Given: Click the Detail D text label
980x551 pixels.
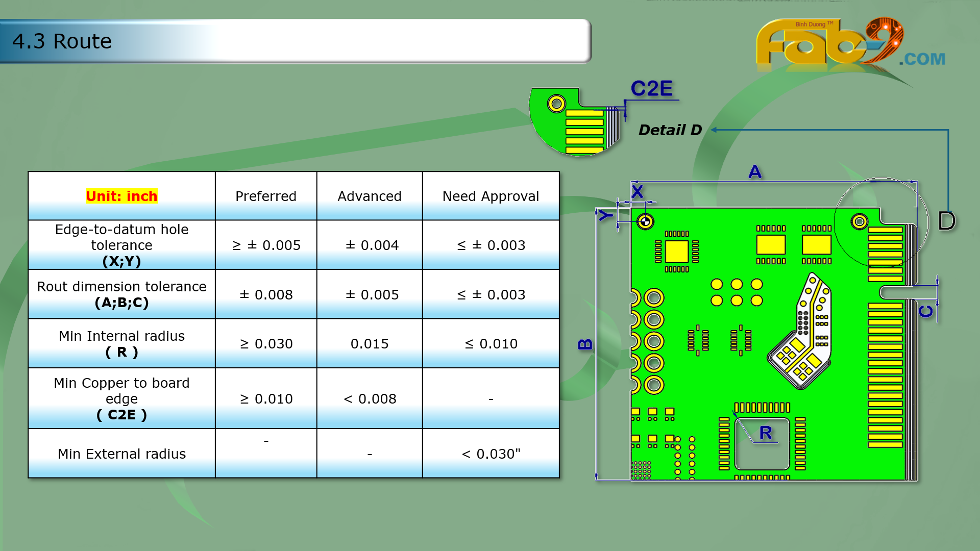Looking at the screenshot, I should click(x=670, y=130).
